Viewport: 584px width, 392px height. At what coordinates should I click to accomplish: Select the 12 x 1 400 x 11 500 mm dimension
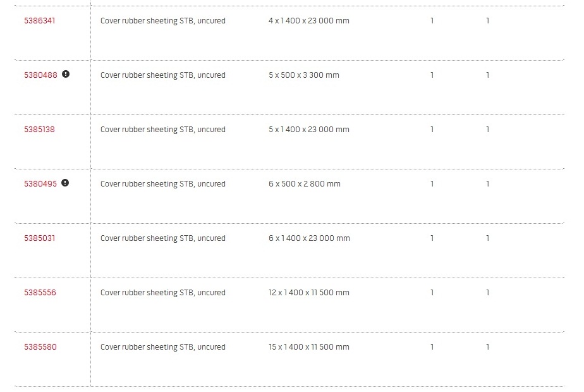[309, 293]
